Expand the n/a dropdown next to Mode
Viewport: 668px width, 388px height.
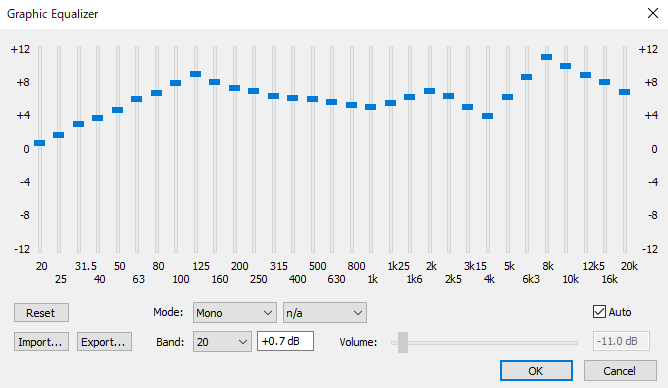click(325, 313)
